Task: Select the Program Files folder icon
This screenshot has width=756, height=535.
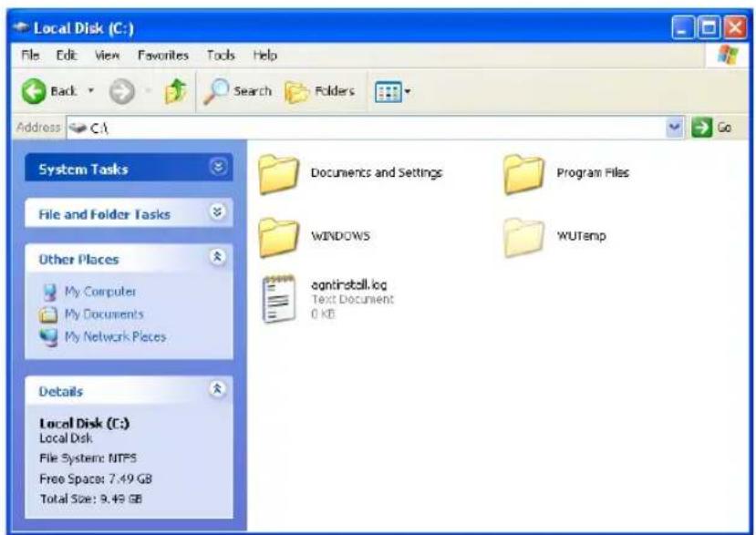Action: (523, 174)
